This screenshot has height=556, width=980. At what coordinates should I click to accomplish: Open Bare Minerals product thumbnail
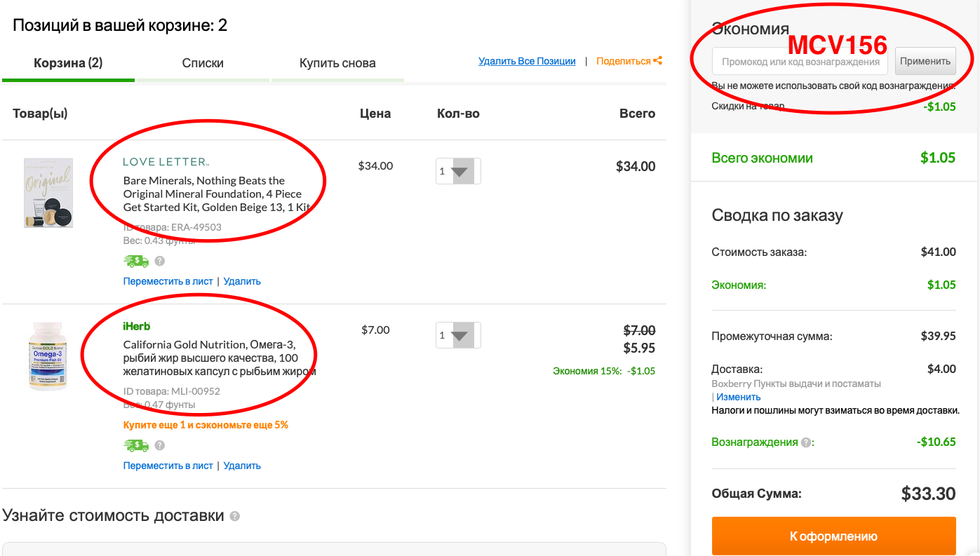[48, 192]
